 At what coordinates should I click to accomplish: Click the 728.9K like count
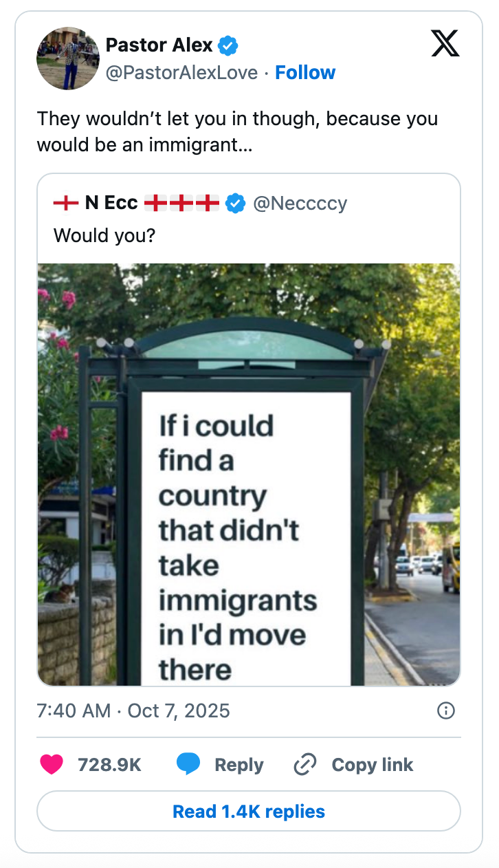(109, 765)
